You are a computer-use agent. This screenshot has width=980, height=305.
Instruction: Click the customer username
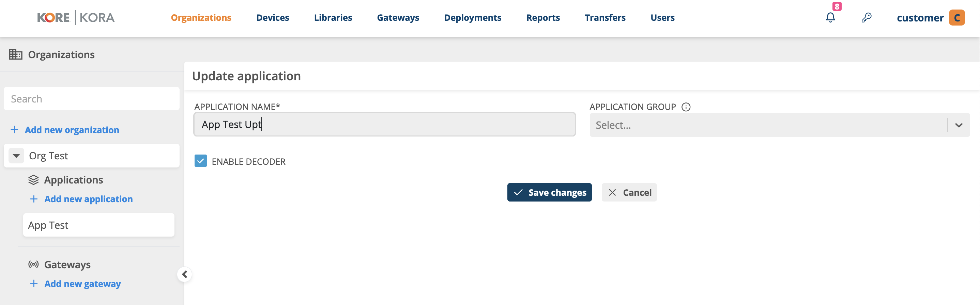coord(920,18)
